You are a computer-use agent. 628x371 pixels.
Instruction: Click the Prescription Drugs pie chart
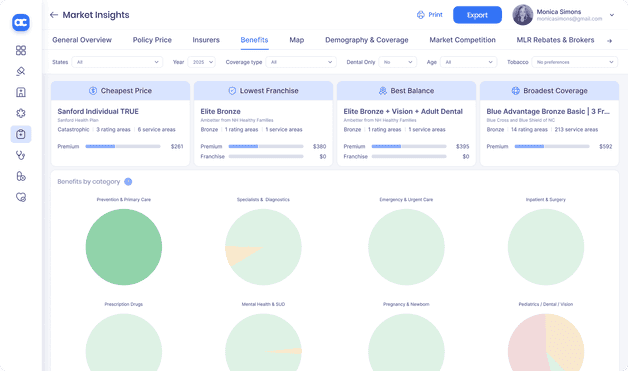coord(124,342)
